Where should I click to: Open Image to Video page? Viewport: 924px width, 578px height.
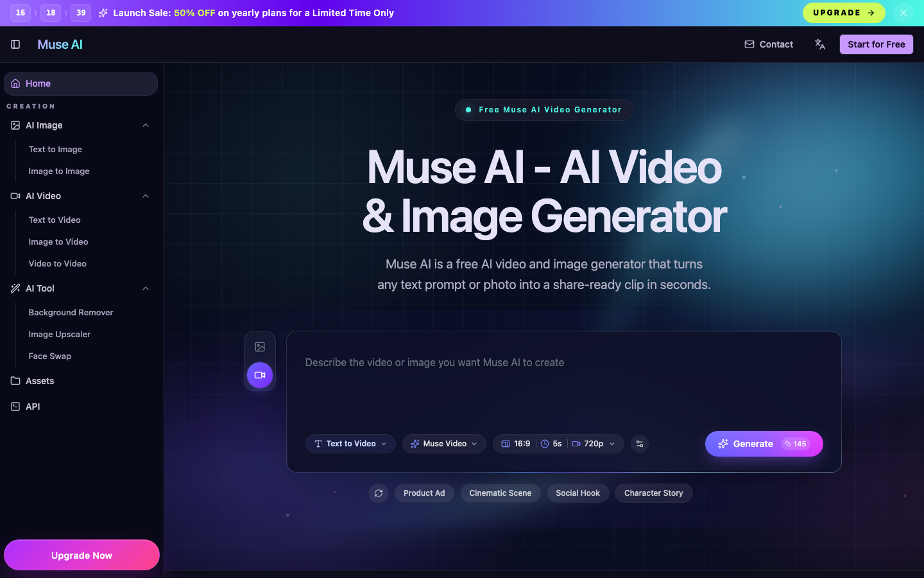point(58,241)
